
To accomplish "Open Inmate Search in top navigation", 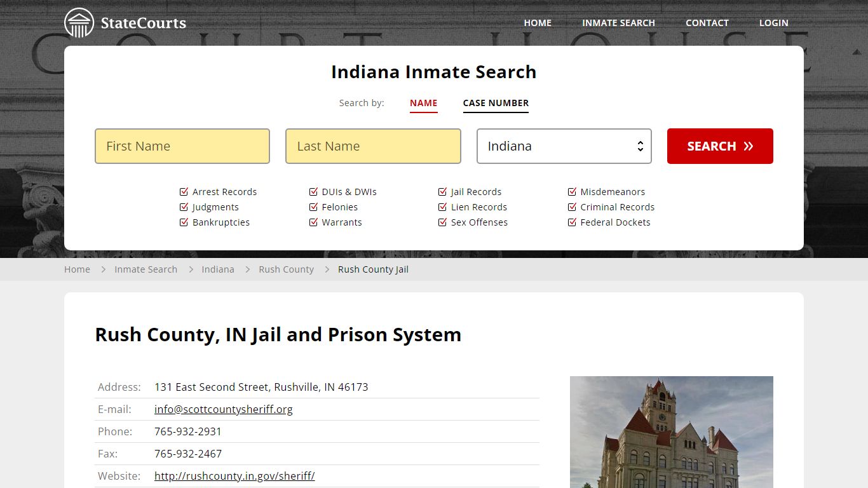I will coord(618,23).
